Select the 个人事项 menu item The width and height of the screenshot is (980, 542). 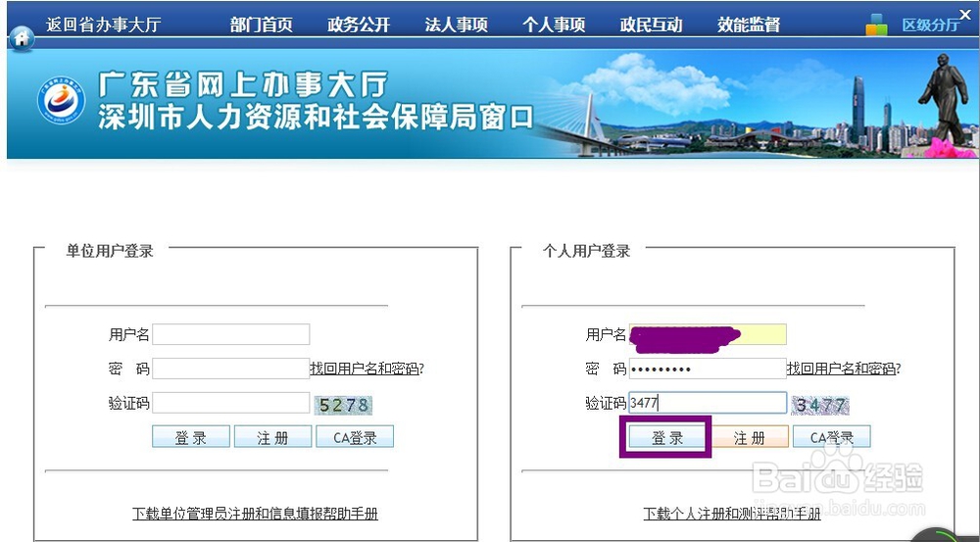(554, 25)
